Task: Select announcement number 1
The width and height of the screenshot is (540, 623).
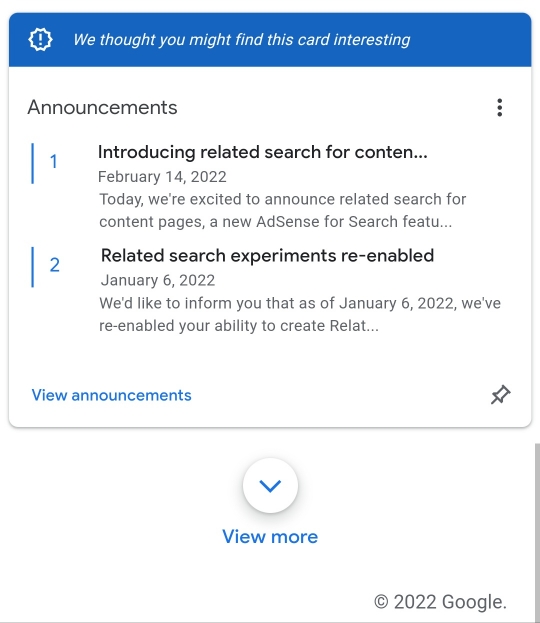Action: coord(54,162)
